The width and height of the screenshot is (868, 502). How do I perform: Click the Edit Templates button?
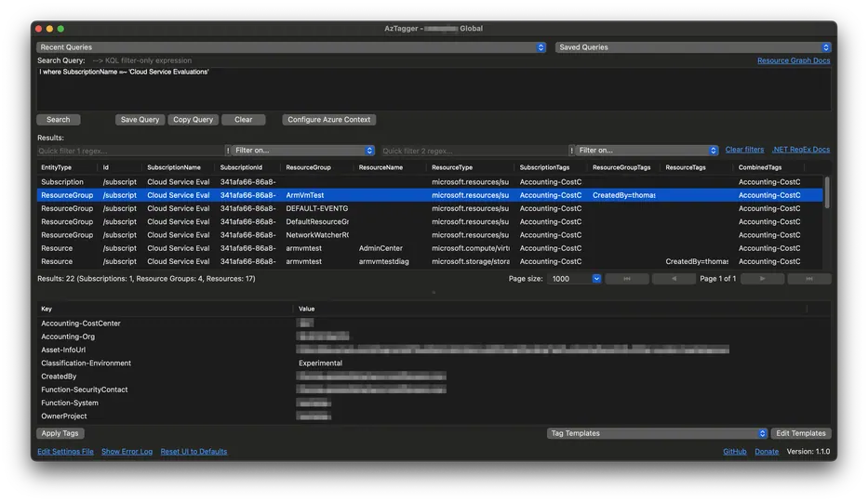800,433
